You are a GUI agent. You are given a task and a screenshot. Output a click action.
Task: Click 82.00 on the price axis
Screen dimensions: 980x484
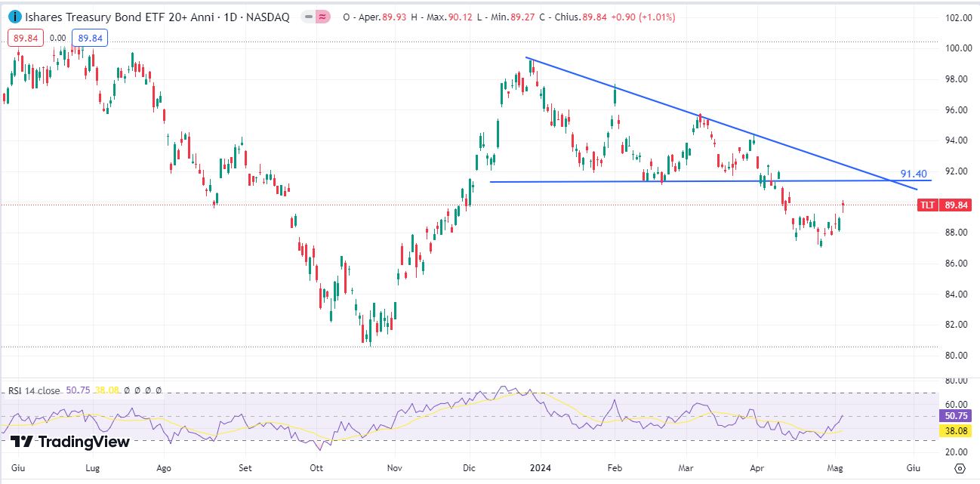[x=957, y=325]
